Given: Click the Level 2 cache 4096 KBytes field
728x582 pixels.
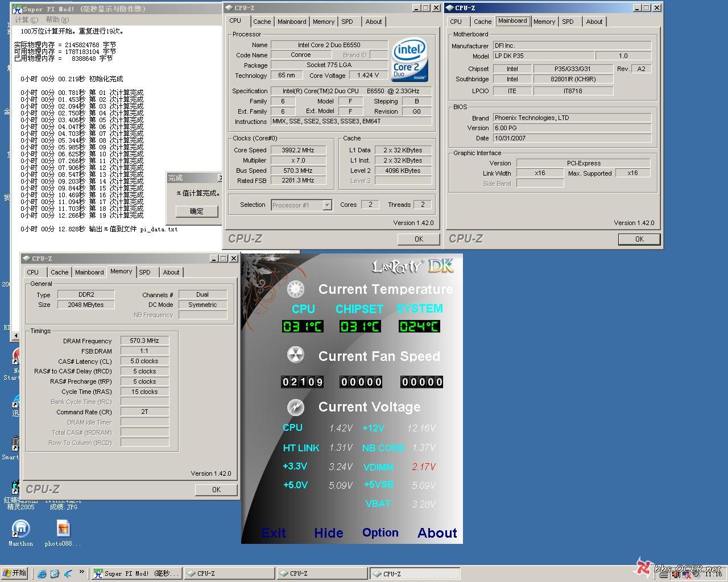Looking at the screenshot, I should (403, 171).
